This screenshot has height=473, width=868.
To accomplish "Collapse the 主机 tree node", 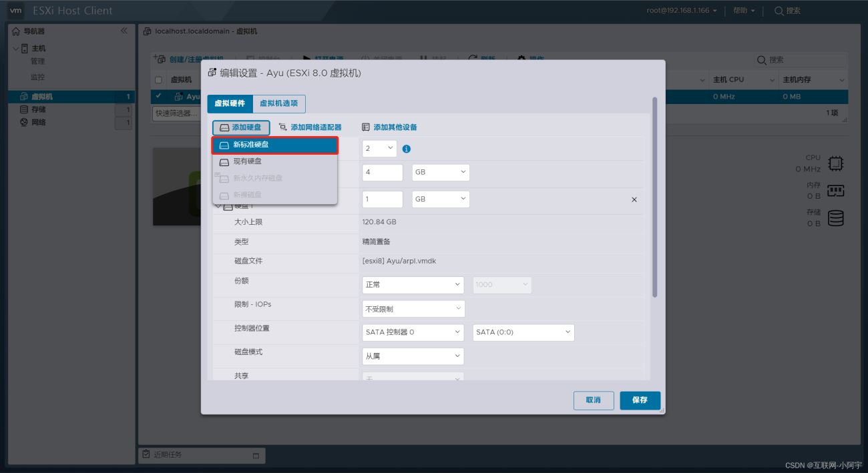I will point(15,49).
